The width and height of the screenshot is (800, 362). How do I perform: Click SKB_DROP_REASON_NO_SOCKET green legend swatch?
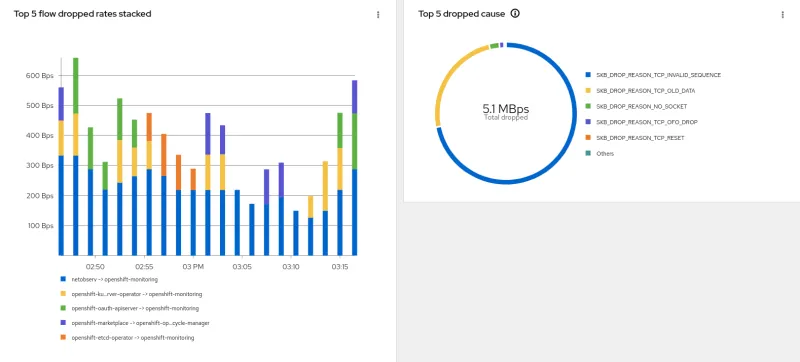[588, 106]
